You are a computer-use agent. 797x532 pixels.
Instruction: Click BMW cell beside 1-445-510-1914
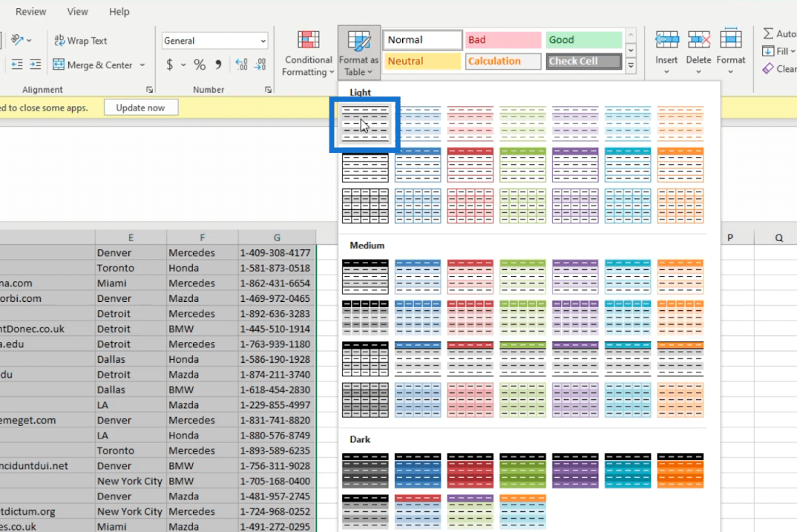(x=203, y=329)
